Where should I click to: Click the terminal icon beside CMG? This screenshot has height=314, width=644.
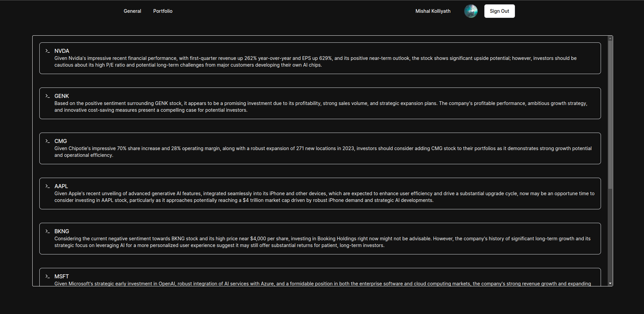click(47, 141)
